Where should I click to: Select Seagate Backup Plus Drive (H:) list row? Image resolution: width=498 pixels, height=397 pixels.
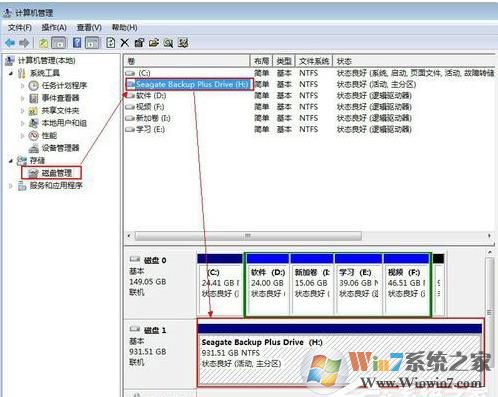click(310, 84)
